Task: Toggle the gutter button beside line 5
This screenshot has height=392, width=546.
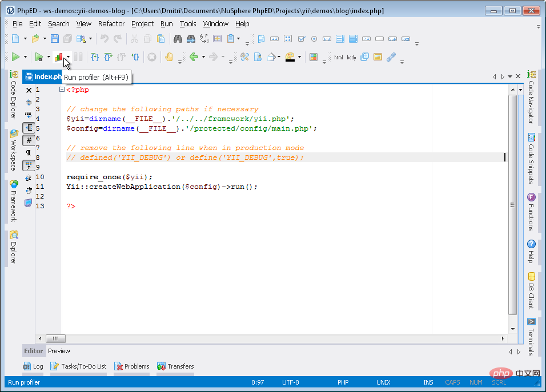Action: (29, 128)
